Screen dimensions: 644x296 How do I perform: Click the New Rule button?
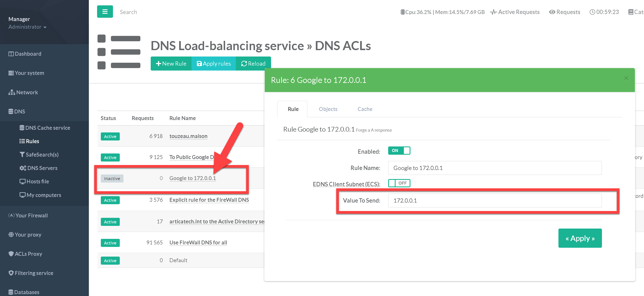click(x=171, y=64)
